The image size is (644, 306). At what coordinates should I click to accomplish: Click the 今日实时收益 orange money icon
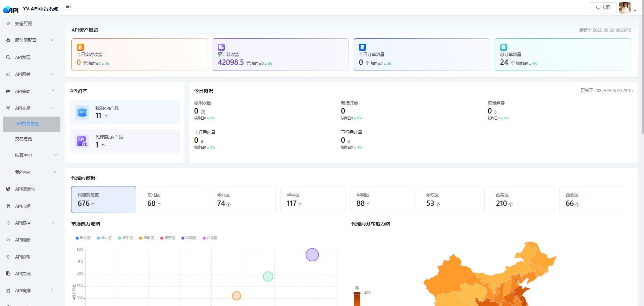pyautogui.click(x=80, y=47)
